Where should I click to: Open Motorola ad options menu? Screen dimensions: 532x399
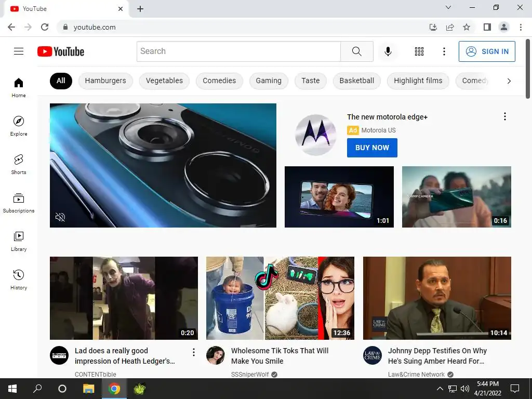505,117
